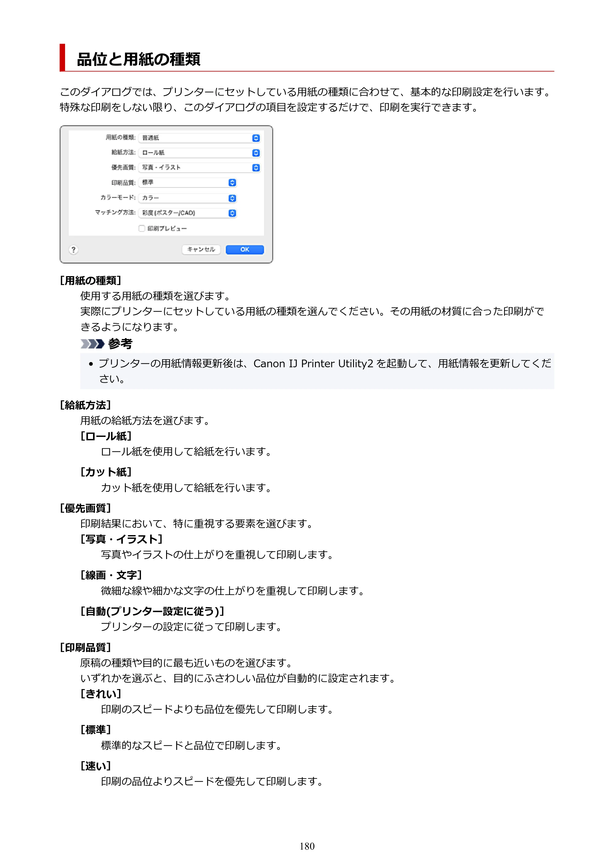Click the [きれい] subheading
The height and width of the screenshot is (868, 614).
point(101,694)
